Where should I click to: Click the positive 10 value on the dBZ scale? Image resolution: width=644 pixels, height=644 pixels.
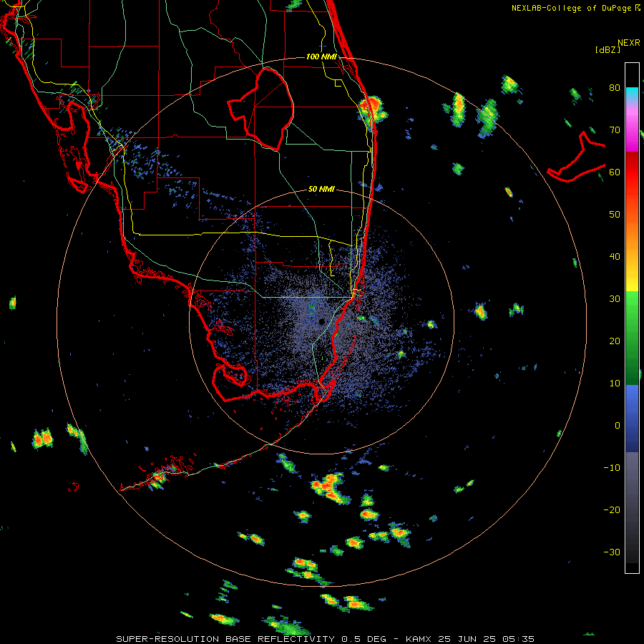(615, 384)
